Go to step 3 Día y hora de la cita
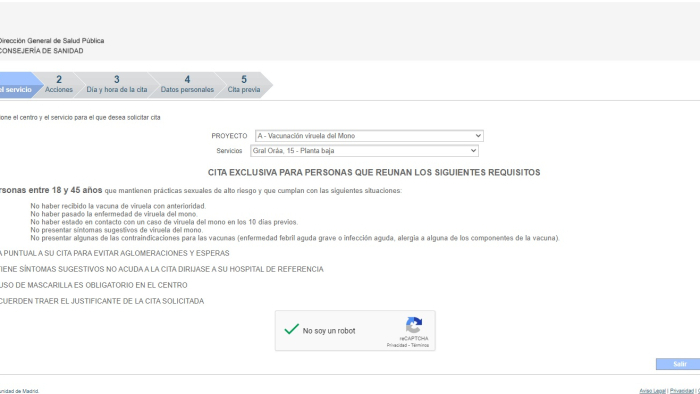 [x=117, y=84]
